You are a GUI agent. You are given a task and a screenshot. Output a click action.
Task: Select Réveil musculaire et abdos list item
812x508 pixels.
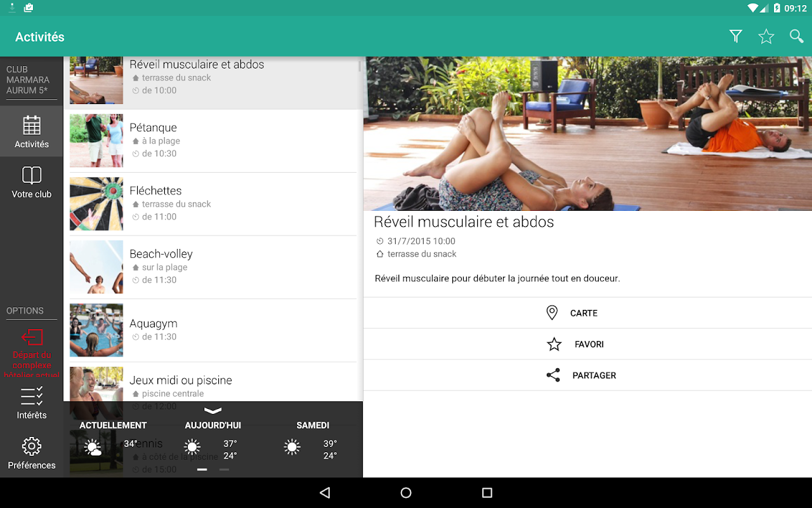pyautogui.click(x=213, y=83)
